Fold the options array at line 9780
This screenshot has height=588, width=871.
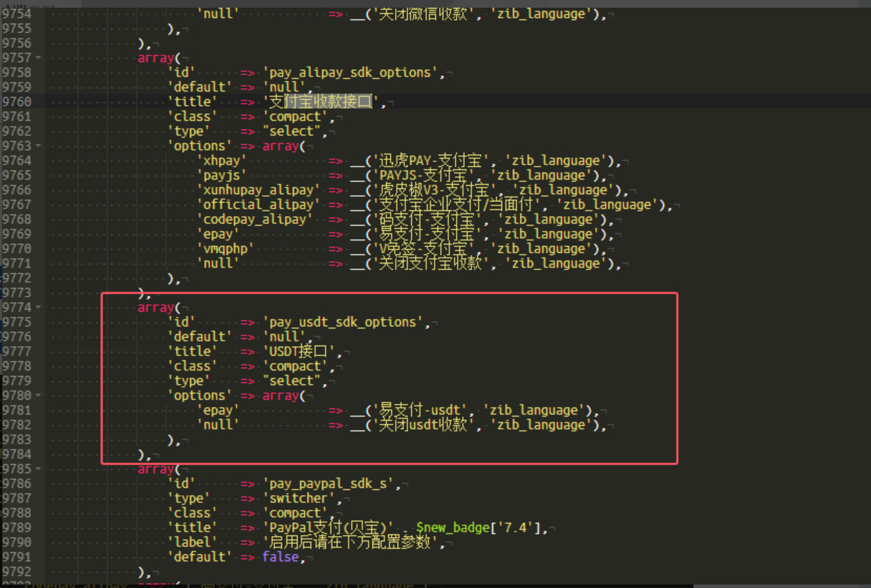pos(38,395)
